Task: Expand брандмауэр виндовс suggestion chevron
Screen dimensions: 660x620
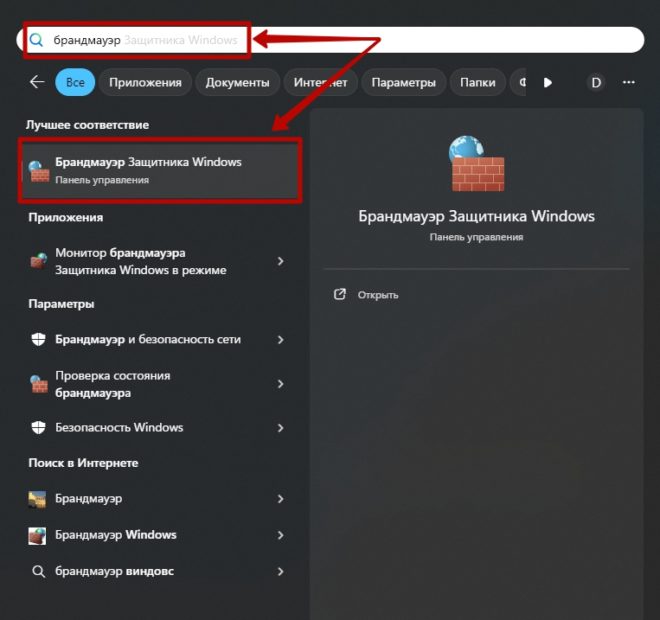Action: point(280,572)
